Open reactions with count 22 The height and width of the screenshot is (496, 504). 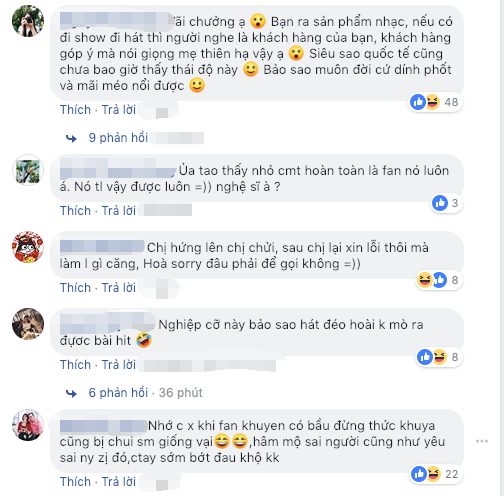pyautogui.click(x=436, y=474)
